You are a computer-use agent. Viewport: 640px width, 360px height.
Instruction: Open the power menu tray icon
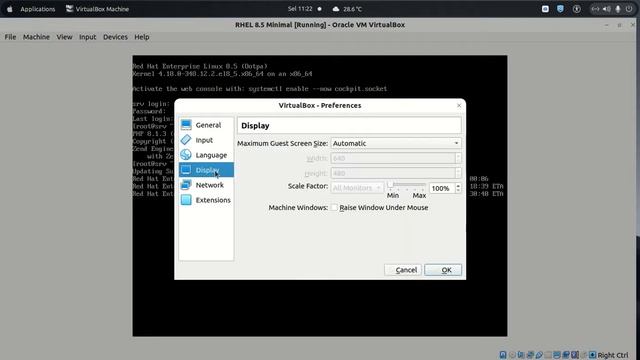[629, 9]
